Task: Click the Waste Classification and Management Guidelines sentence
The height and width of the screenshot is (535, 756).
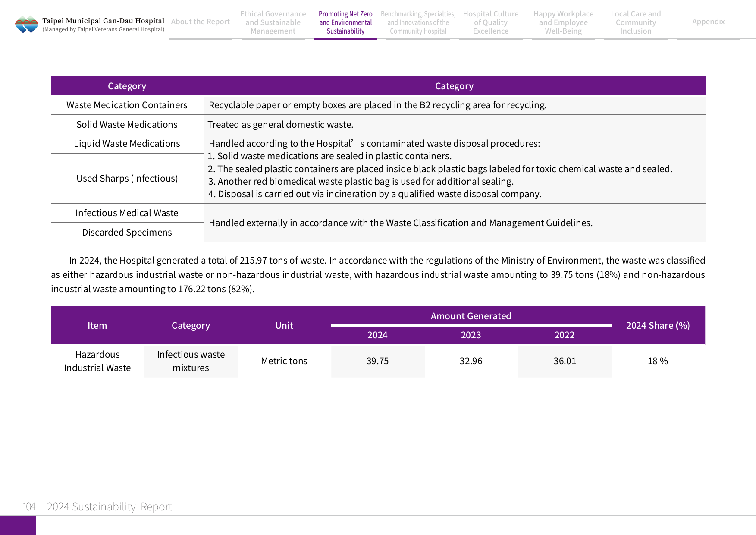Action: (x=401, y=223)
